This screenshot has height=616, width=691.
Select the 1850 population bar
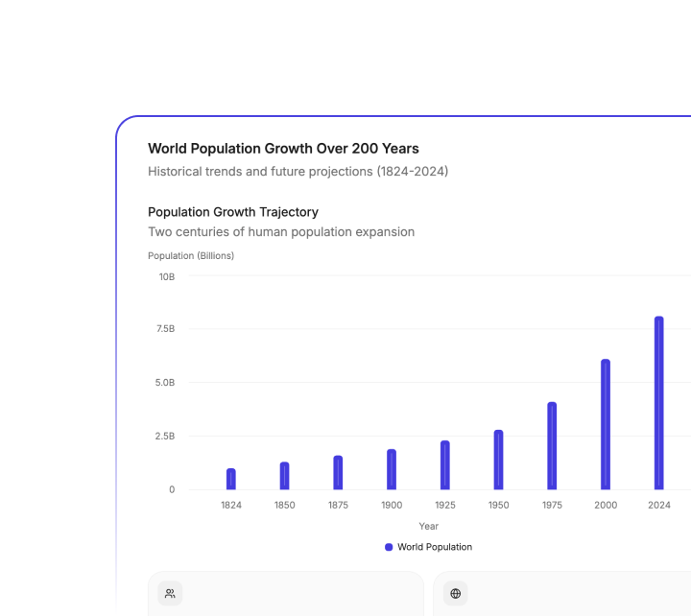[x=284, y=476]
